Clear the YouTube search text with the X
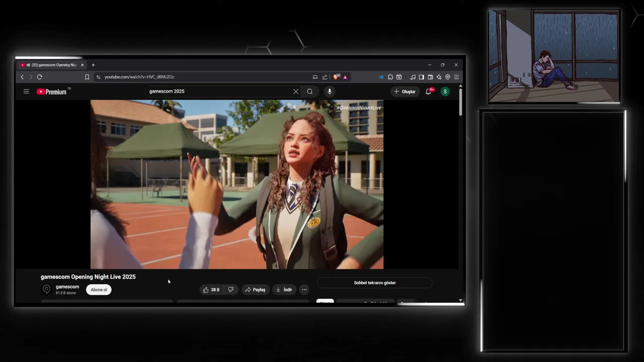Image resolution: width=644 pixels, height=362 pixels. click(296, 92)
